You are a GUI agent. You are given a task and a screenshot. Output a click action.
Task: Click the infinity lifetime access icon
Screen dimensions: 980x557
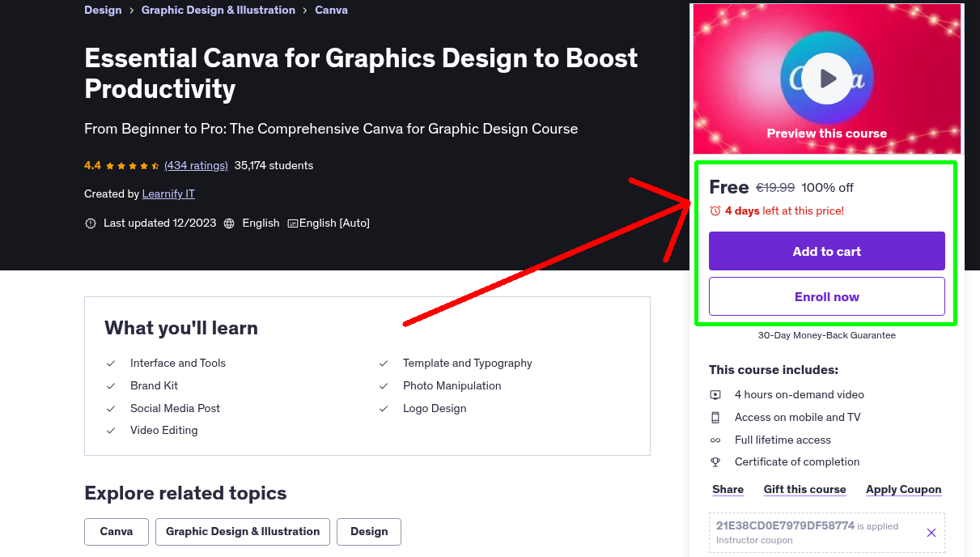pos(715,440)
